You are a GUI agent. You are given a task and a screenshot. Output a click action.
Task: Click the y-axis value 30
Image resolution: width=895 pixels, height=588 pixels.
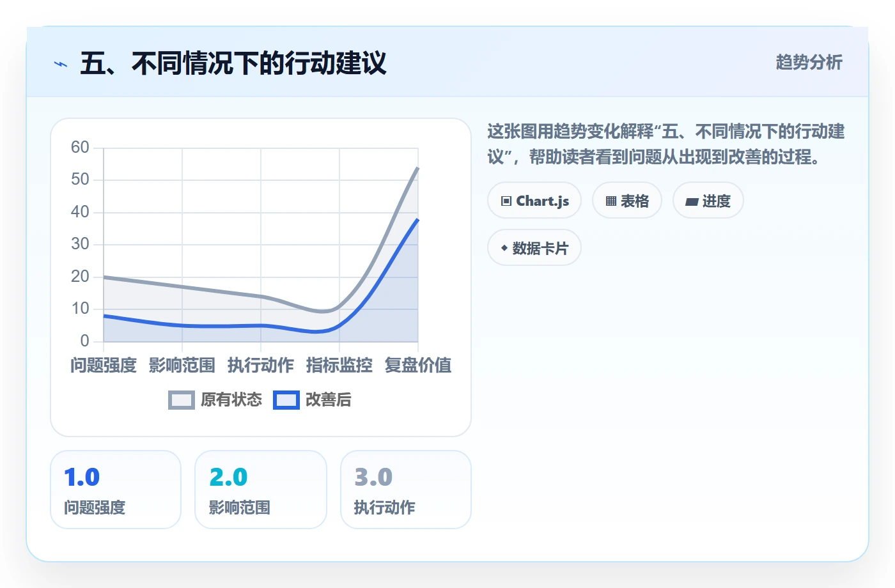click(80, 244)
